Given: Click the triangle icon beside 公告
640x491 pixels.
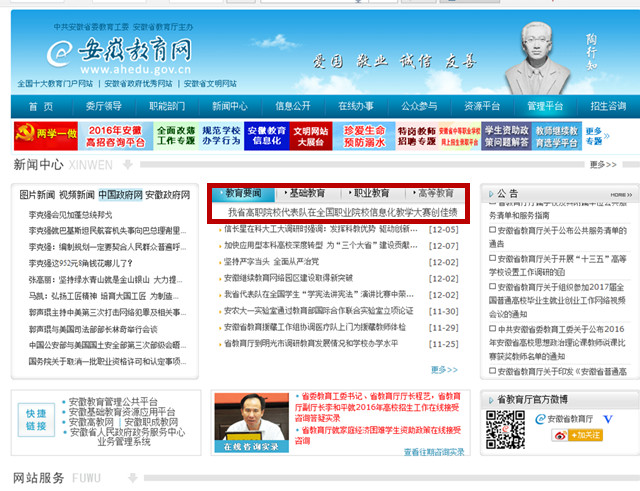Looking at the screenshot, I should 491,194.
